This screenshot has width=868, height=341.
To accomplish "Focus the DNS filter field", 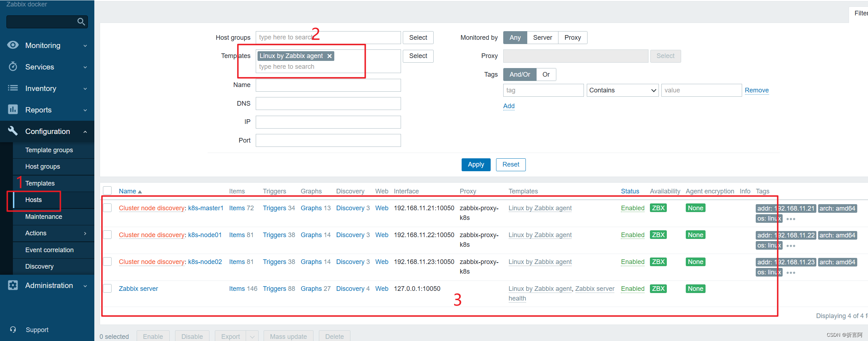I will click(328, 104).
